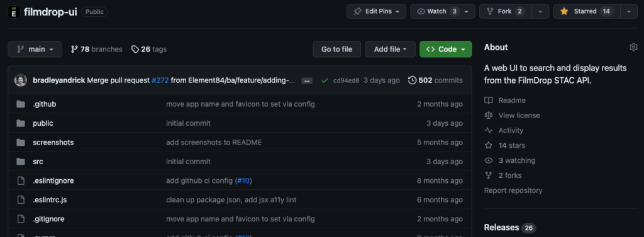Open the .eslintrc.js file
This screenshot has height=237, width=644.
[50, 200]
